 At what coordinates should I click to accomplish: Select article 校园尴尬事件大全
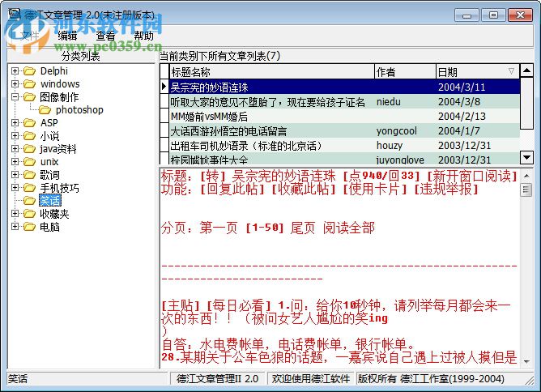click(x=344, y=159)
